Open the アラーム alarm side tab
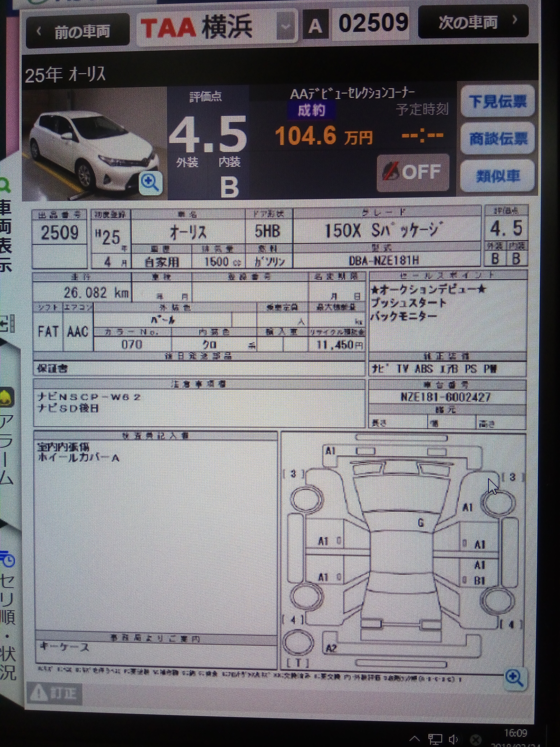560x747 pixels. [7, 449]
